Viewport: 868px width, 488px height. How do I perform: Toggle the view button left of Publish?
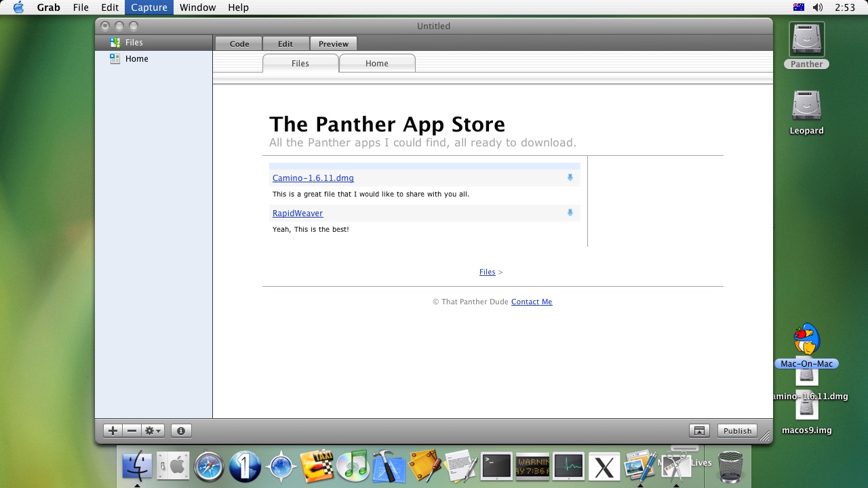tap(699, 430)
